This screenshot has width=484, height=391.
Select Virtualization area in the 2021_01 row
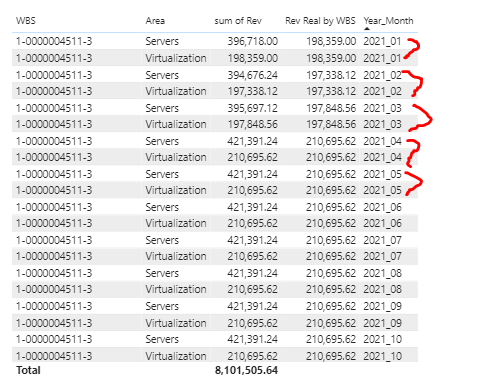click(x=176, y=58)
